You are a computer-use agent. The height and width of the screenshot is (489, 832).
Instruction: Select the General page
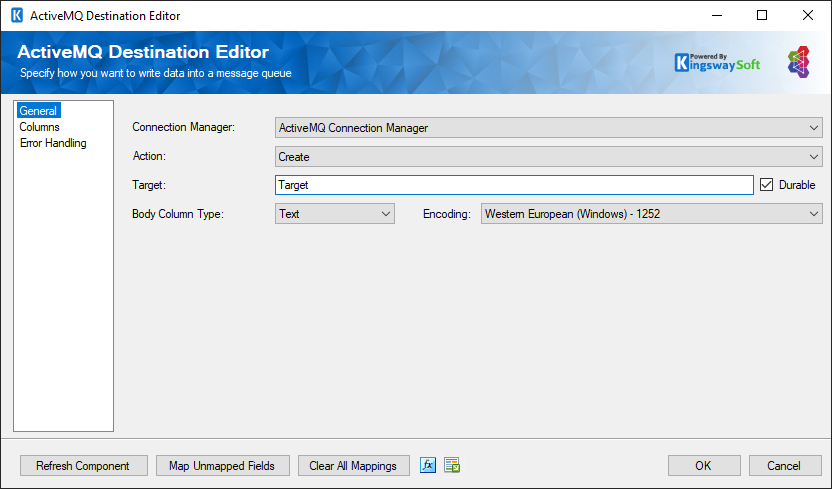pyautogui.click(x=38, y=111)
